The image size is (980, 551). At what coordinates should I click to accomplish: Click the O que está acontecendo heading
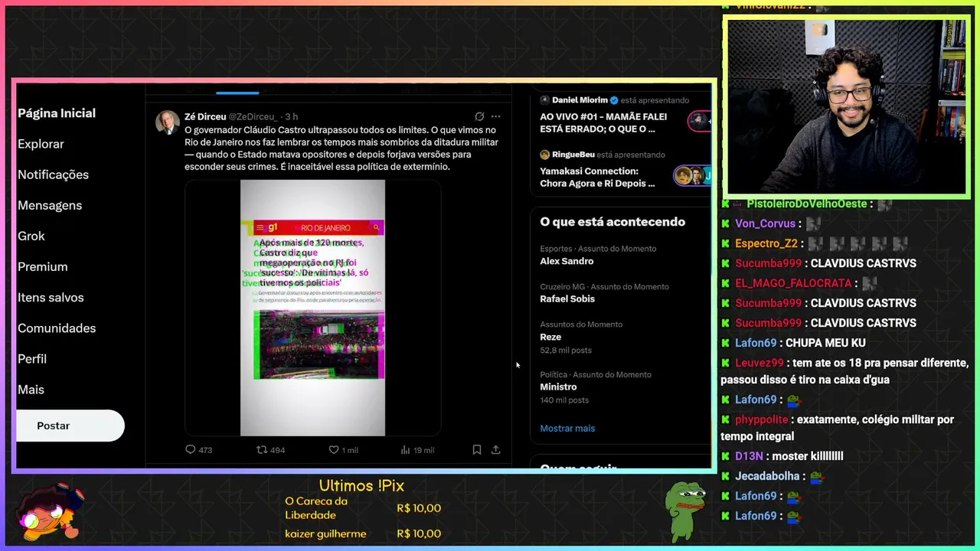(612, 222)
